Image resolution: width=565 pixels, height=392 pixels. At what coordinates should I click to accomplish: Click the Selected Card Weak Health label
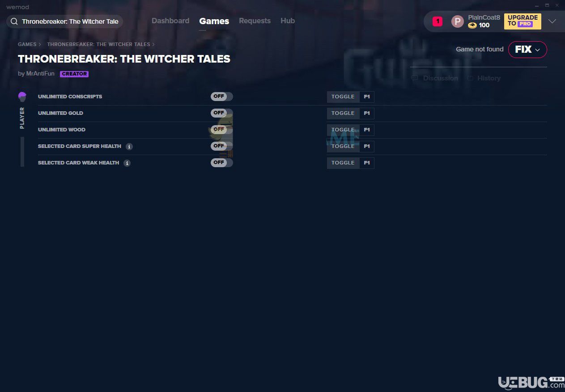[x=79, y=163]
